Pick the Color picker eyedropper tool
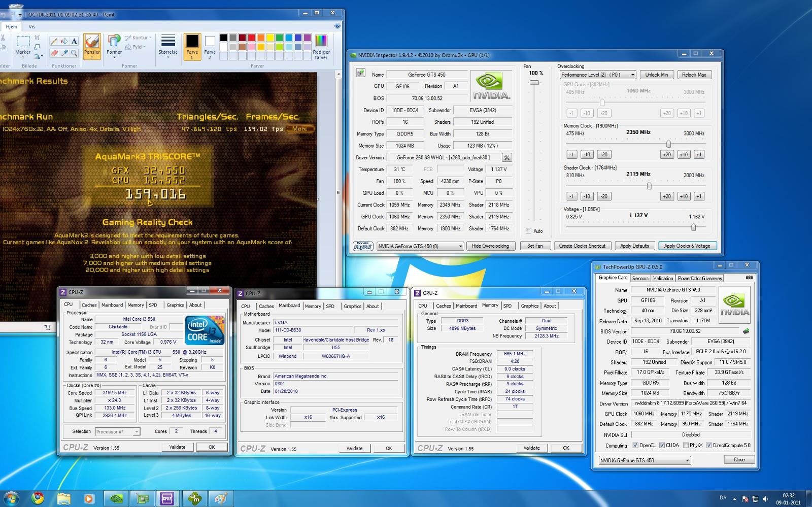This screenshot has width=812, height=507. (x=64, y=53)
